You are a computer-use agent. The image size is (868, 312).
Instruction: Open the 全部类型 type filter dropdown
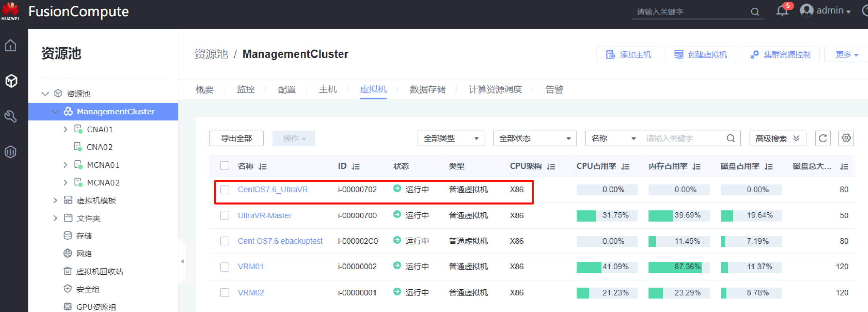coord(451,139)
